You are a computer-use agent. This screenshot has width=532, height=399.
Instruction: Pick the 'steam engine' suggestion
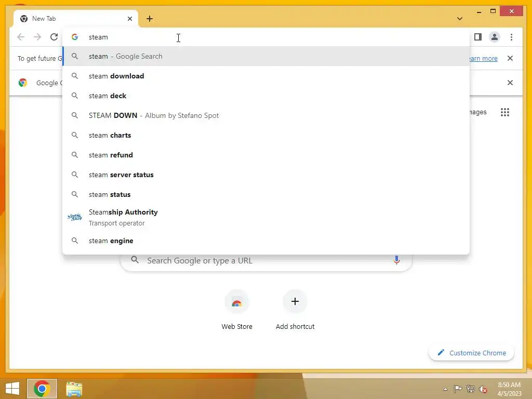(x=266, y=241)
